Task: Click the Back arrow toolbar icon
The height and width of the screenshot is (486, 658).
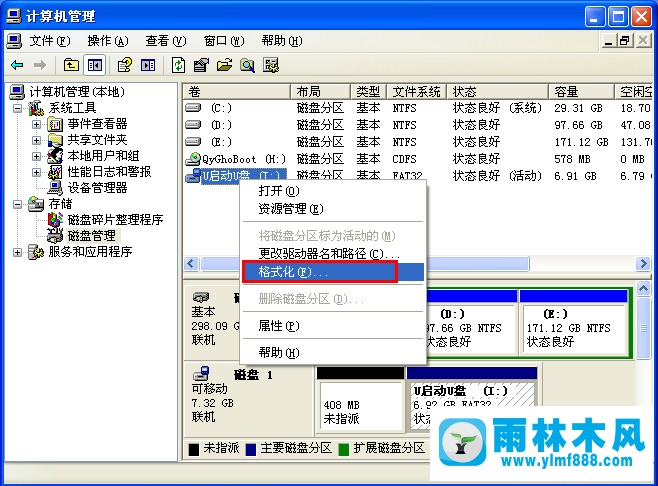Action: pyautogui.click(x=17, y=65)
